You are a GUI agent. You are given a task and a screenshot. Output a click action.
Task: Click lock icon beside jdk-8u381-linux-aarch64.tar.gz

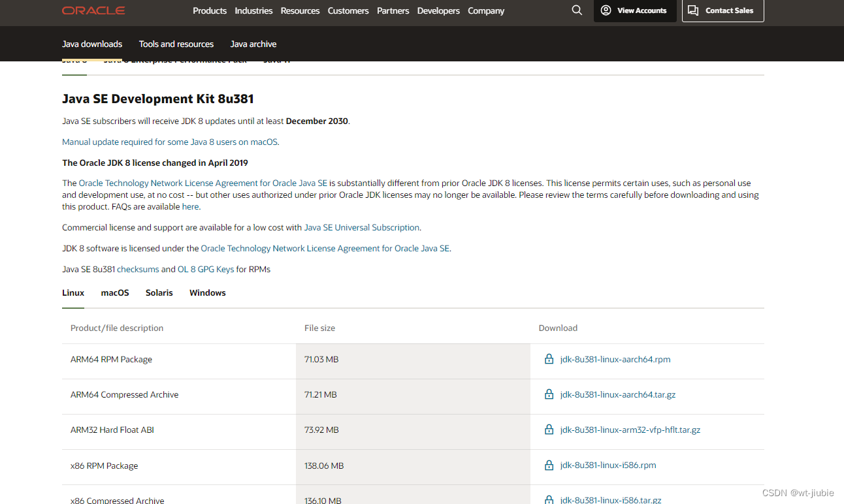pos(549,394)
